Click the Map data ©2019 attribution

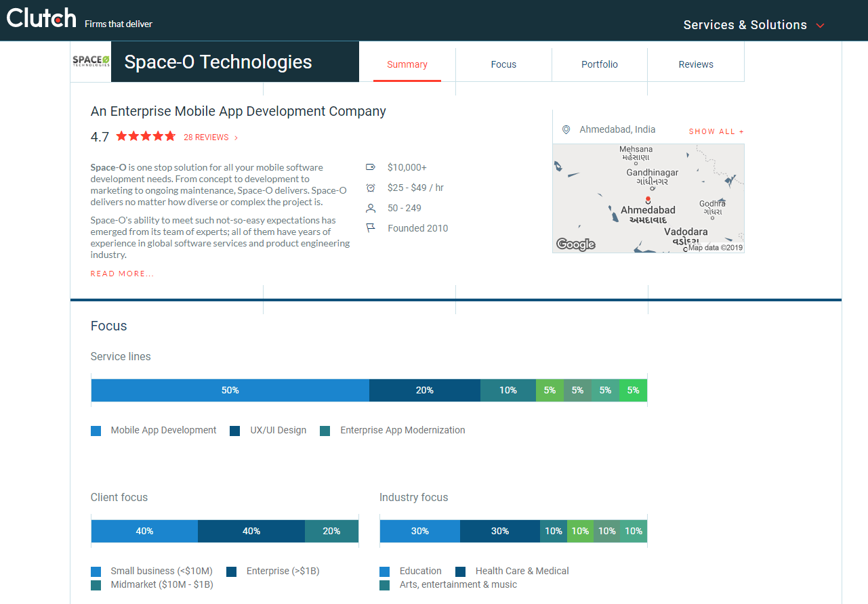point(716,248)
